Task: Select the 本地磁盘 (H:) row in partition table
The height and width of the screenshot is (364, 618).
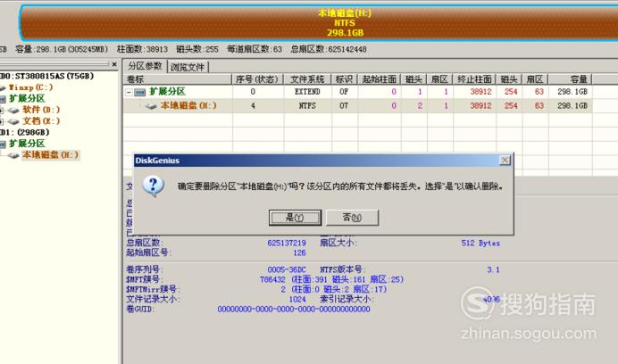Action: tap(357, 105)
